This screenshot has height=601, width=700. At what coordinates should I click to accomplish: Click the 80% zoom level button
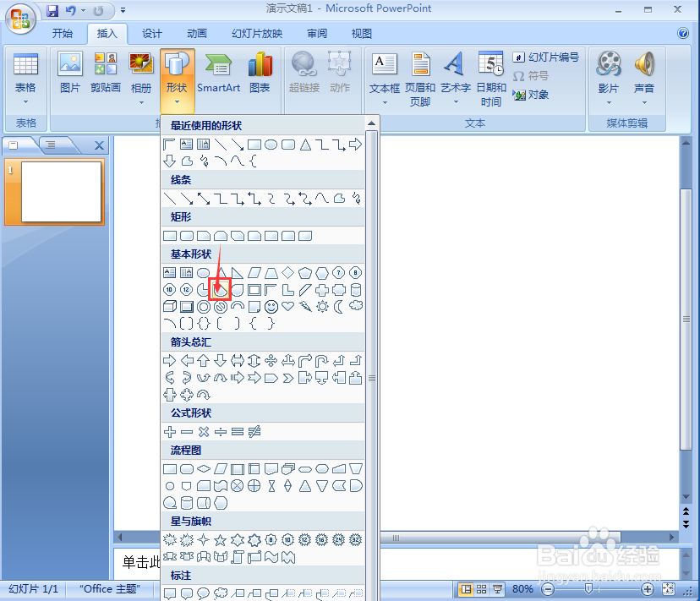[522, 589]
